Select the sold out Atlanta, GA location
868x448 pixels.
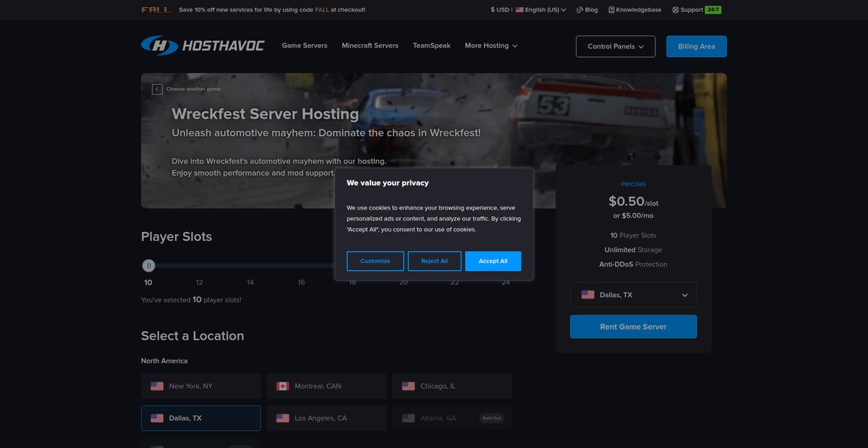(452, 418)
